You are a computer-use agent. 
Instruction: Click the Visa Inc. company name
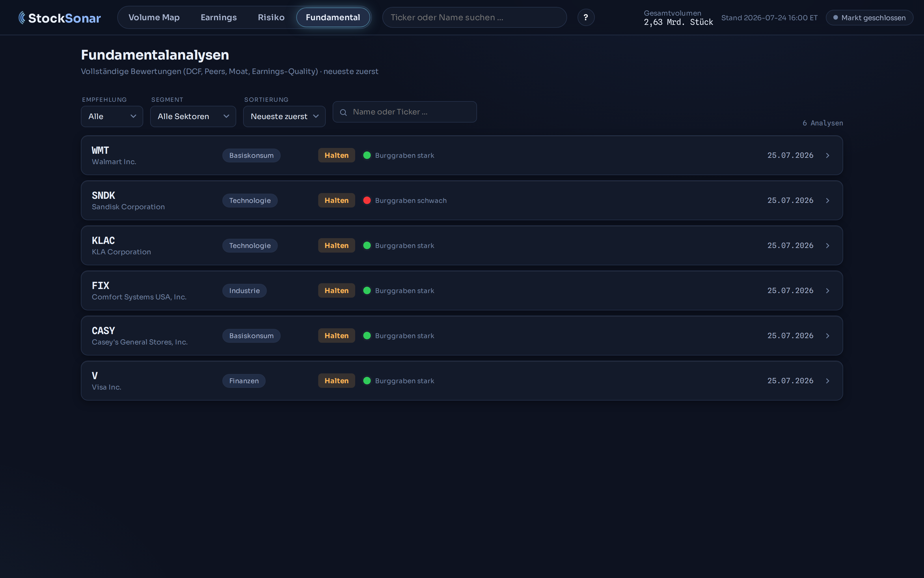point(107,387)
